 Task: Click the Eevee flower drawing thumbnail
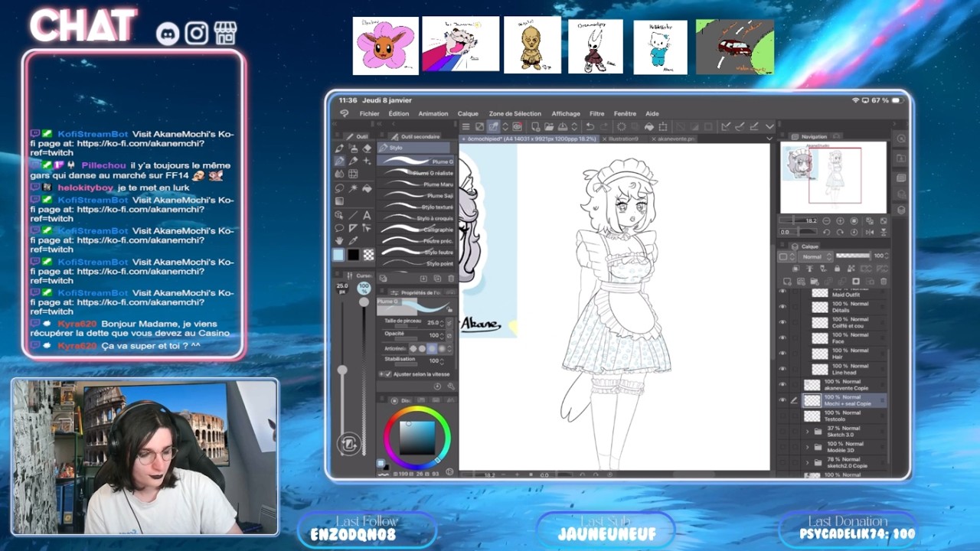(385, 46)
